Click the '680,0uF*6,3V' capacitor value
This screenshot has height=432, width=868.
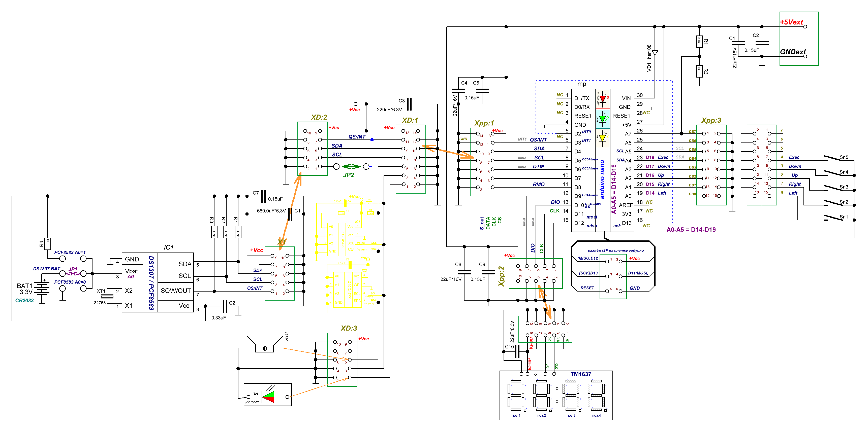(x=271, y=211)
